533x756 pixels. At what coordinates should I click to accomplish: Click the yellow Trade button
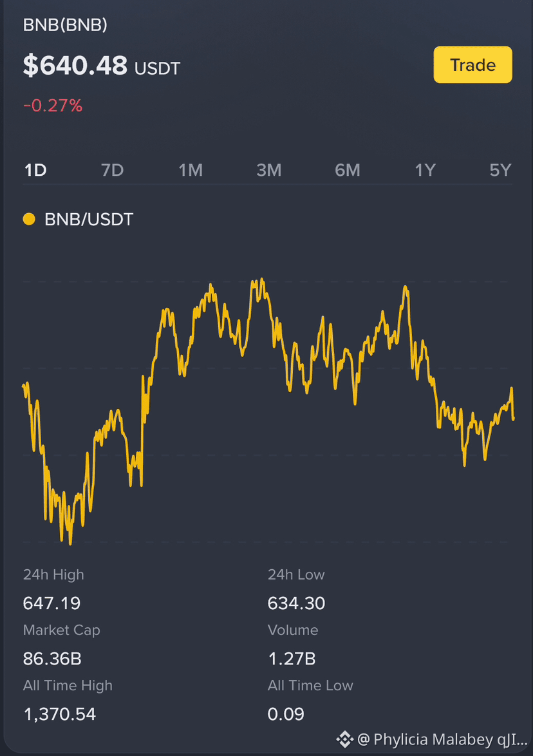472,64
